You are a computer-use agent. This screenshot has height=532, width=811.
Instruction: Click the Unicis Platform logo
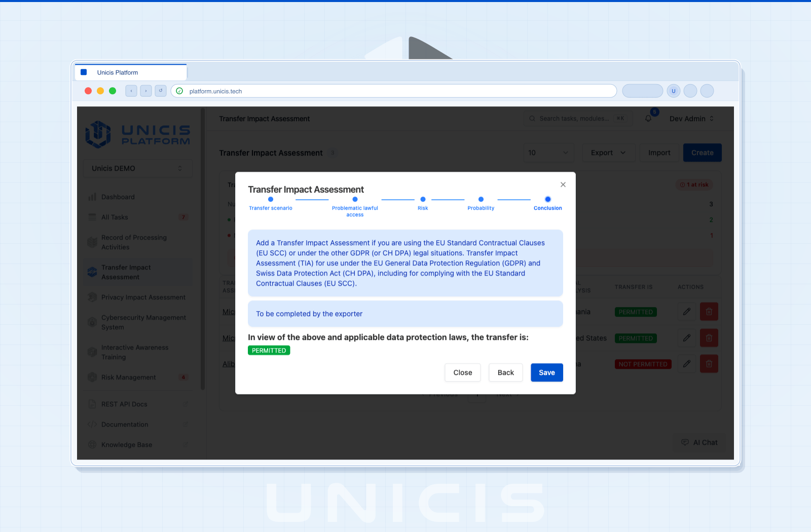(137, 134)
